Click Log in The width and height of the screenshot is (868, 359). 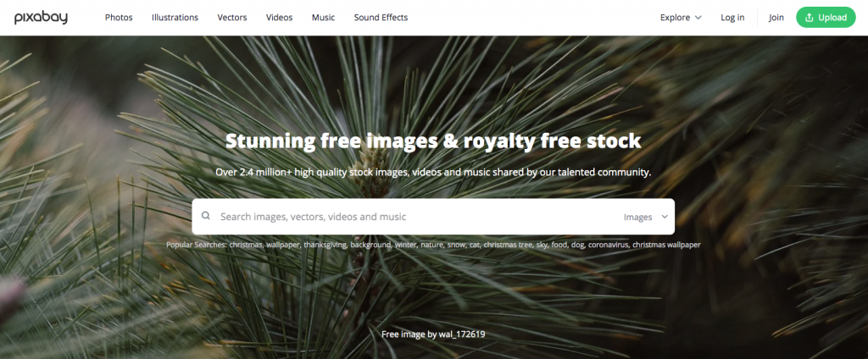pyautogui.click(x=732, y=18)
